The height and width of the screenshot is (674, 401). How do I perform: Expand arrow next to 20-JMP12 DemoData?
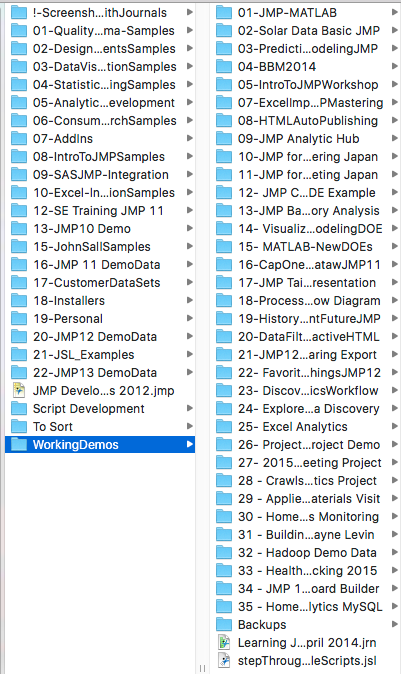(x=190, y=336)
